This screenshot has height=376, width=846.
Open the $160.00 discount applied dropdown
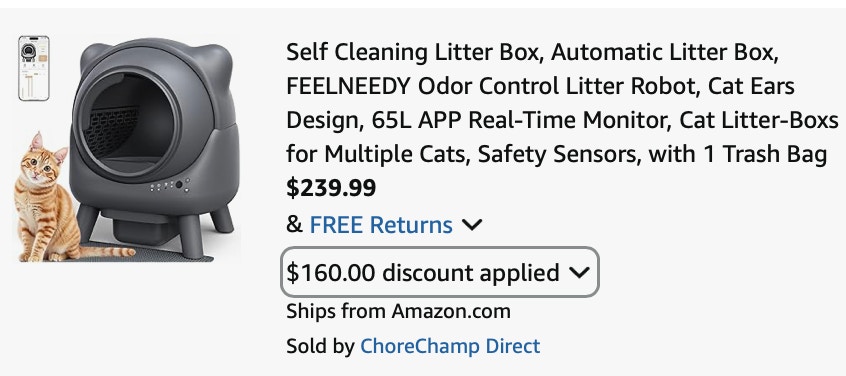(x=439, y=272)
